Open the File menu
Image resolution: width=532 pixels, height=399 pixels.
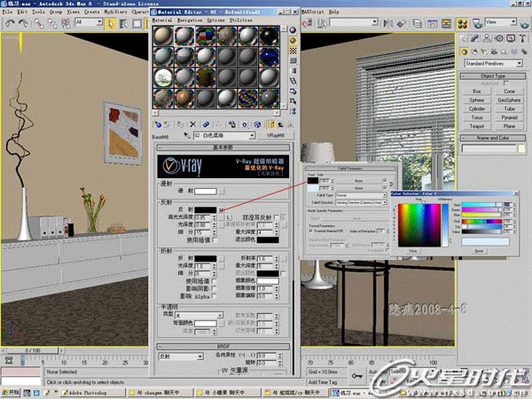(7, 12)
